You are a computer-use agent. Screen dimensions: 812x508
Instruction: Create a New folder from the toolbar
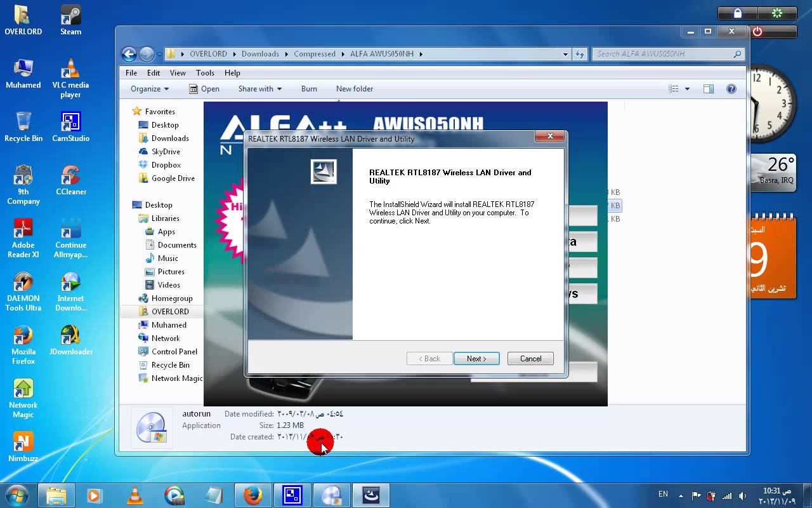(355, 89)
